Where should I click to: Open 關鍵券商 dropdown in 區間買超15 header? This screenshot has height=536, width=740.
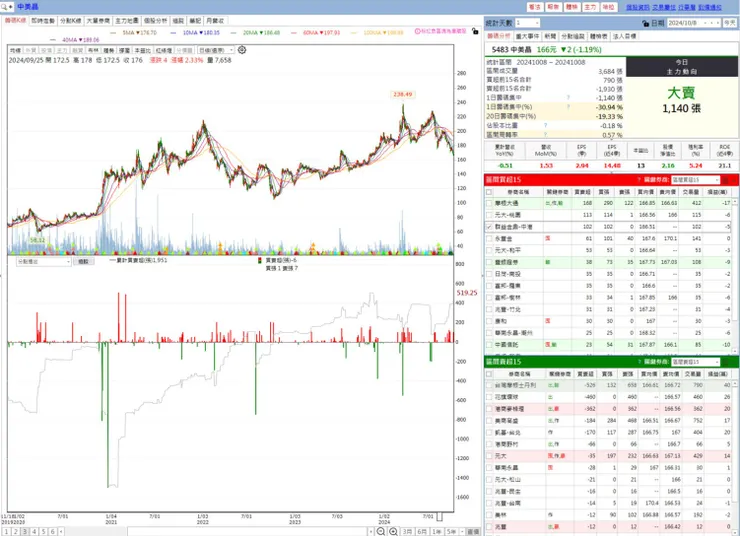tap(695, 180)
